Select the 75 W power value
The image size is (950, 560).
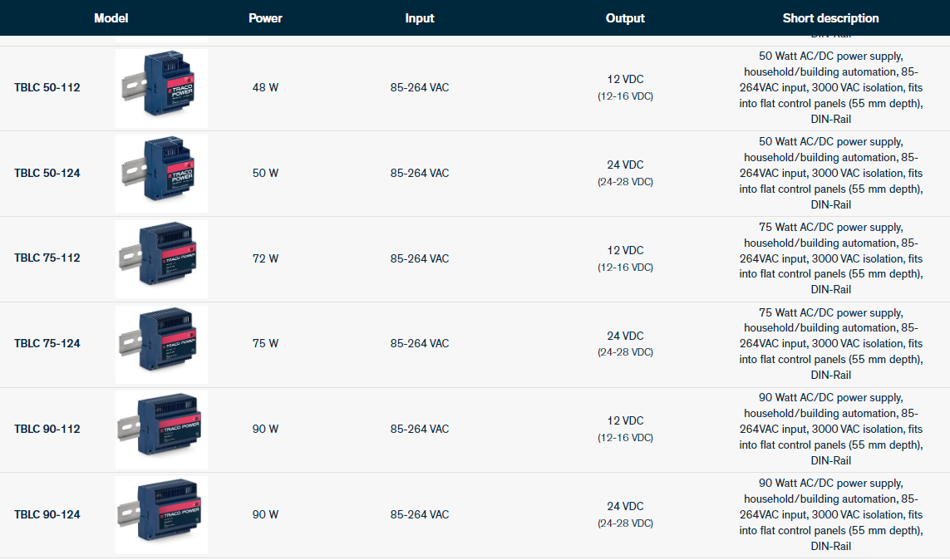click(265, 343)
